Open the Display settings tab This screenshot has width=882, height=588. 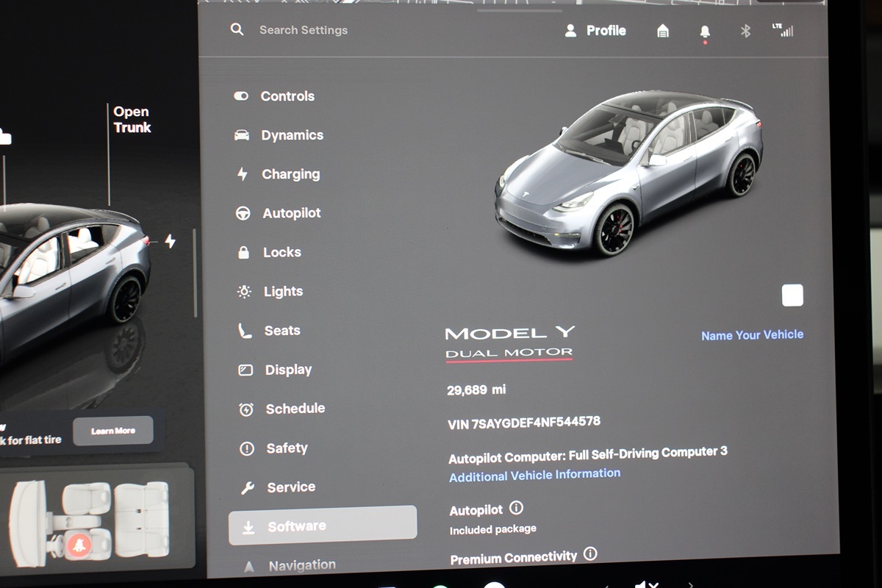coord(288,370)
